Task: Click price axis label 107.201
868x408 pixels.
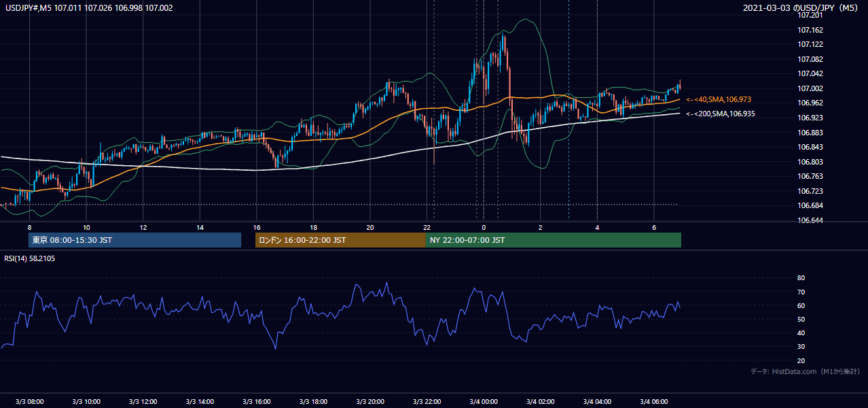Action: [x=810, y=15]
